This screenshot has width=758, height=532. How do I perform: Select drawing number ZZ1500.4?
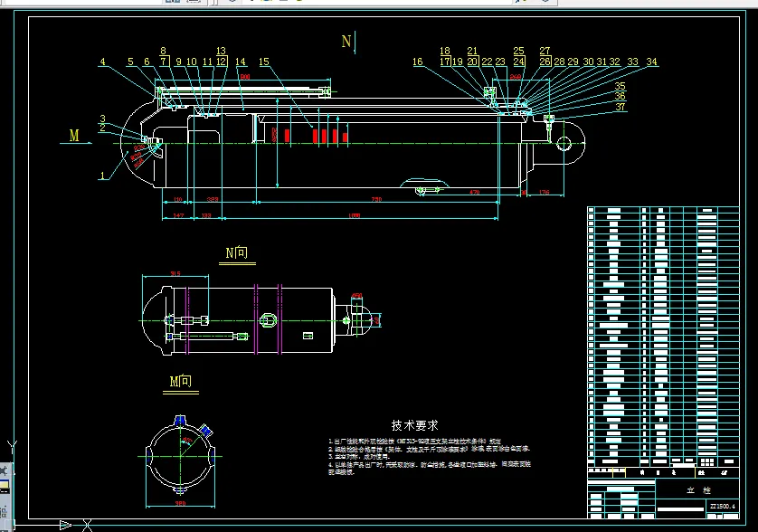click(x=723, y=507)
